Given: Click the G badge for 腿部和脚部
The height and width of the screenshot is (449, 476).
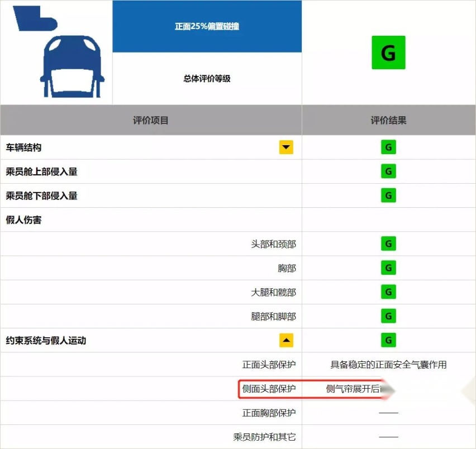Looking at the screenshot, I should pyautogui.click(x=388, y=316).
